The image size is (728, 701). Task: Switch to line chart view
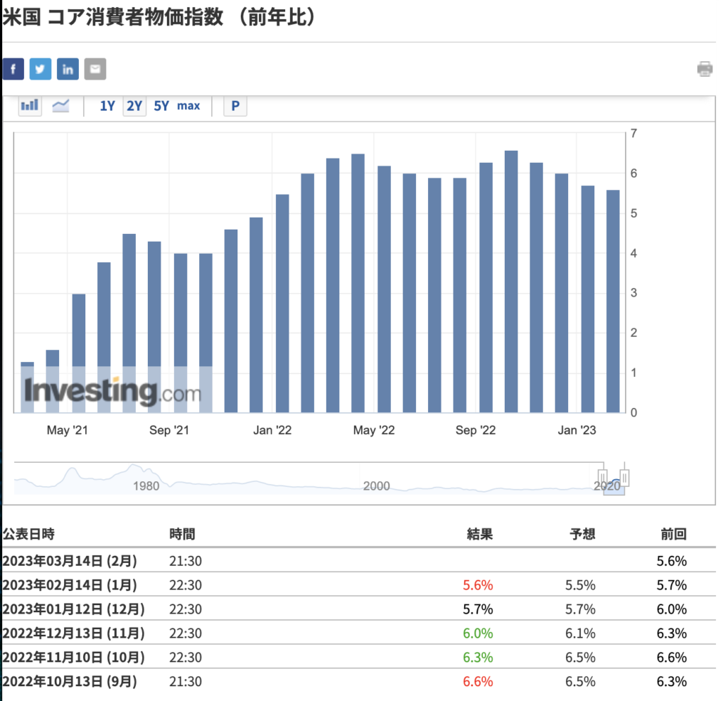click(61, 106)
